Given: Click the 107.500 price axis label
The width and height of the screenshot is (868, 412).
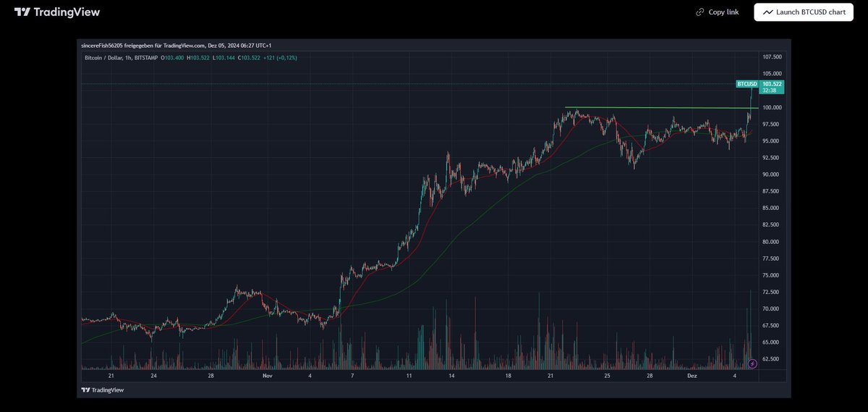Looking at the screenshot, I should pos(772,56).
